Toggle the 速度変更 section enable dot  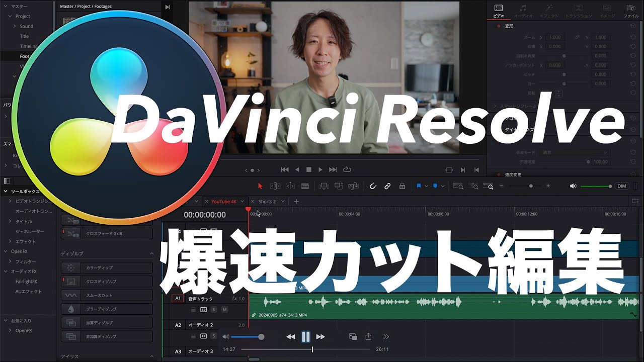pos(499,175)
